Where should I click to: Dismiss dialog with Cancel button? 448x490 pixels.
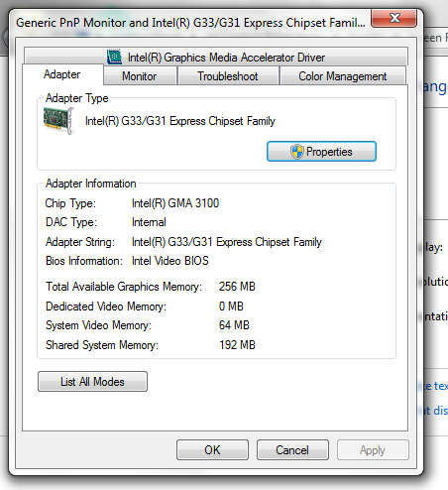click(x=292, y=450)
